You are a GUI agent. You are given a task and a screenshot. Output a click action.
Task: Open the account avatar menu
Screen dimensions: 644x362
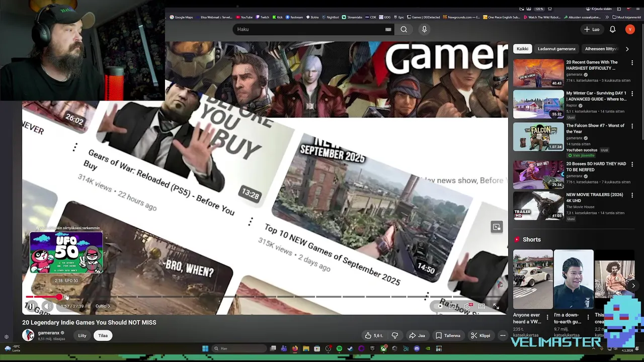coord(630,29)
